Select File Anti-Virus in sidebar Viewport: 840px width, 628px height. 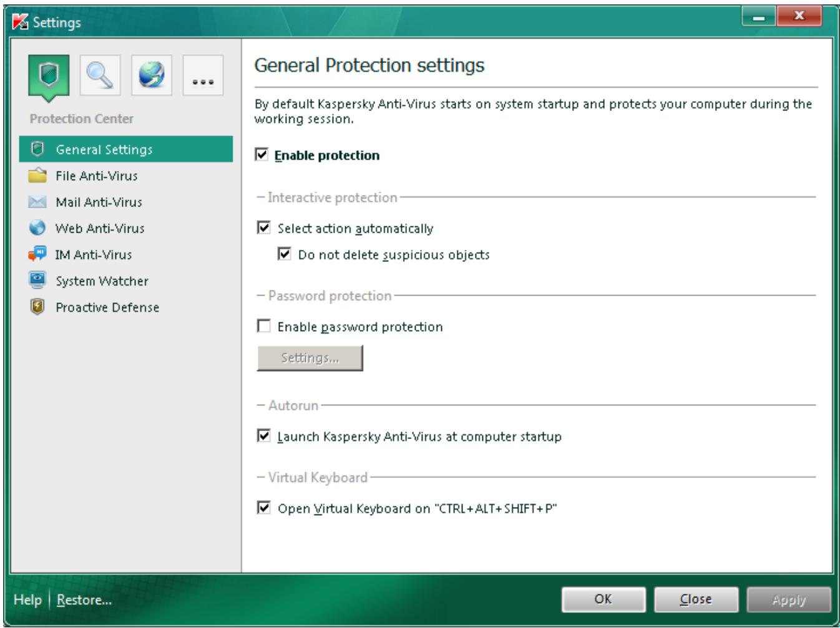point(126,175)
